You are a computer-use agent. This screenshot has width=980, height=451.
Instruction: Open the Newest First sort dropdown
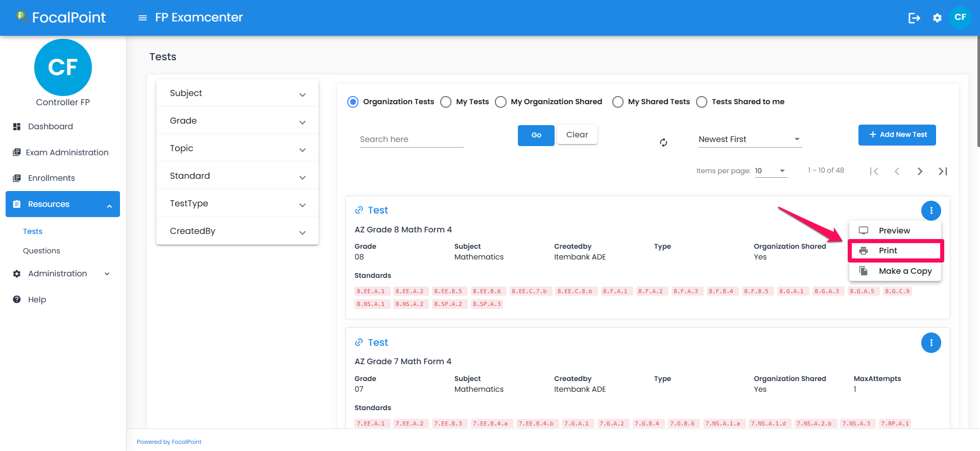749,139
